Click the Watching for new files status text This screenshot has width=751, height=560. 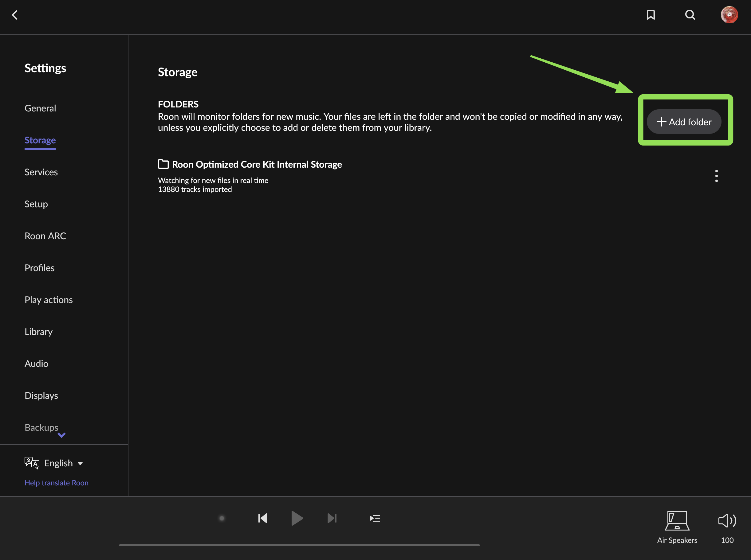tap(213, 180)
